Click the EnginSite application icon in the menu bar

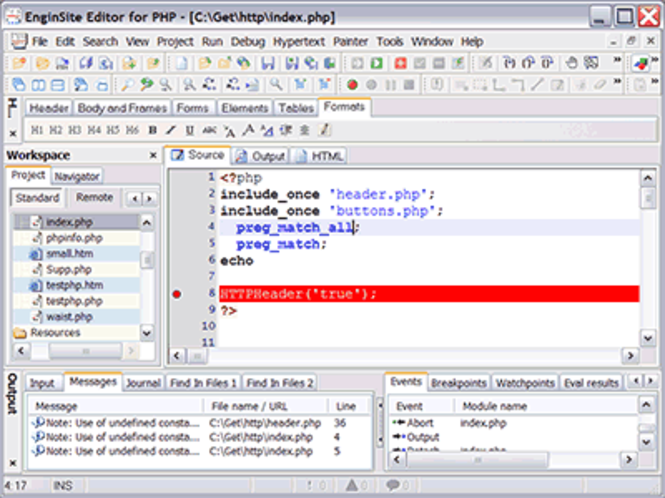click(x=18, y=41)
